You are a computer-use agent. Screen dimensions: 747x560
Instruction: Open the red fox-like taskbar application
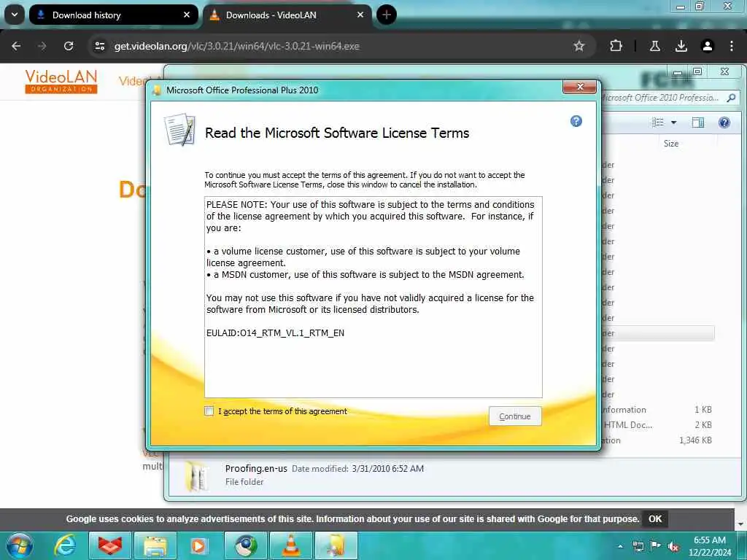point(110,545)
